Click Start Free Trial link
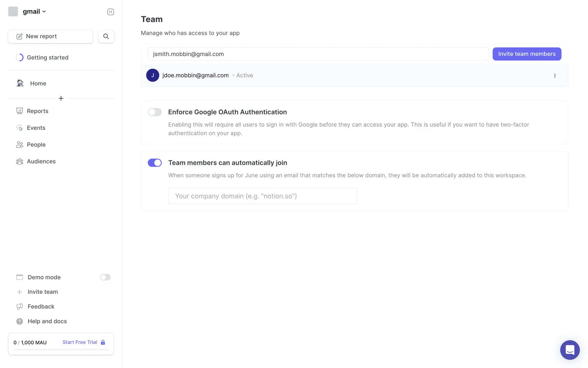The height and width of the screenshot is (368, 588). 80,342
